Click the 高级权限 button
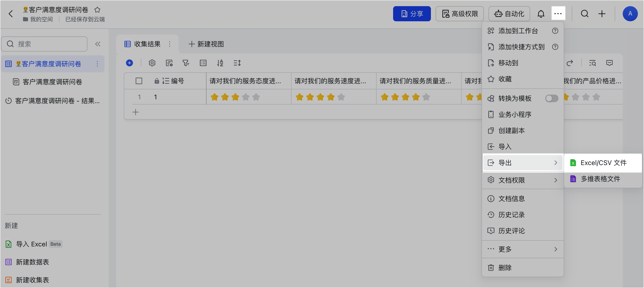This screenshot has width=644, height=288. point(459,14)
